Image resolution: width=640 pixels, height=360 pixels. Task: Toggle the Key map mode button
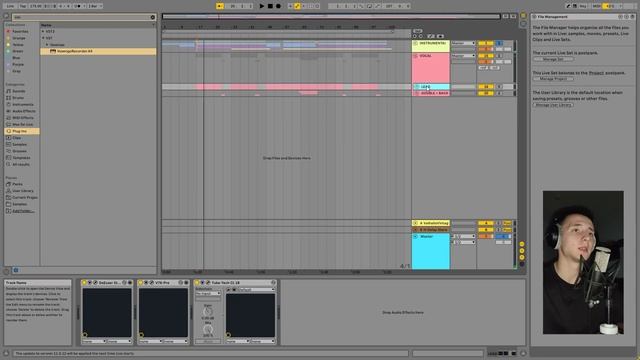coord(583,6)
